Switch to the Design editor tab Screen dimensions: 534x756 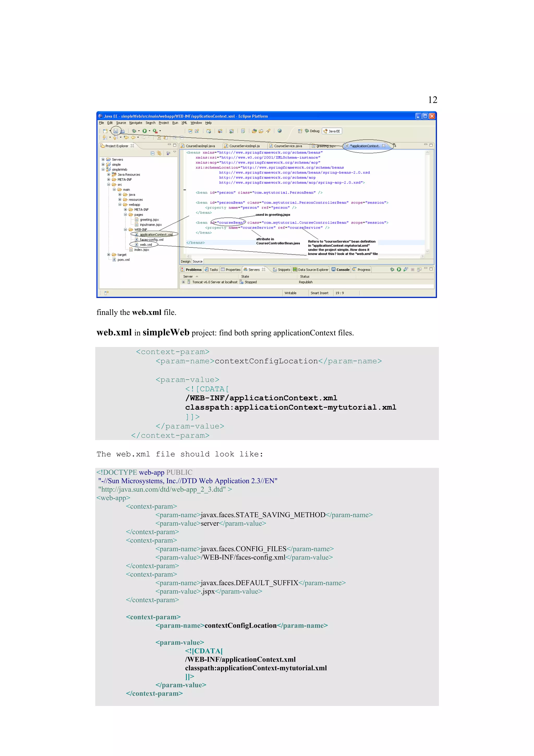pyautogui.click(x=186, y=261)
